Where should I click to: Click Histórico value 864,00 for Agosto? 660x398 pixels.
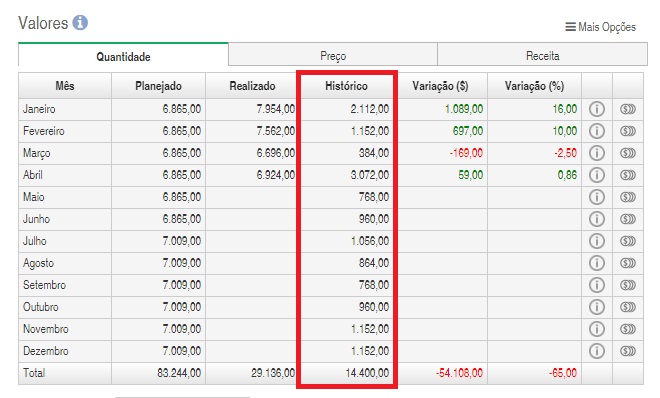[374, 263]
